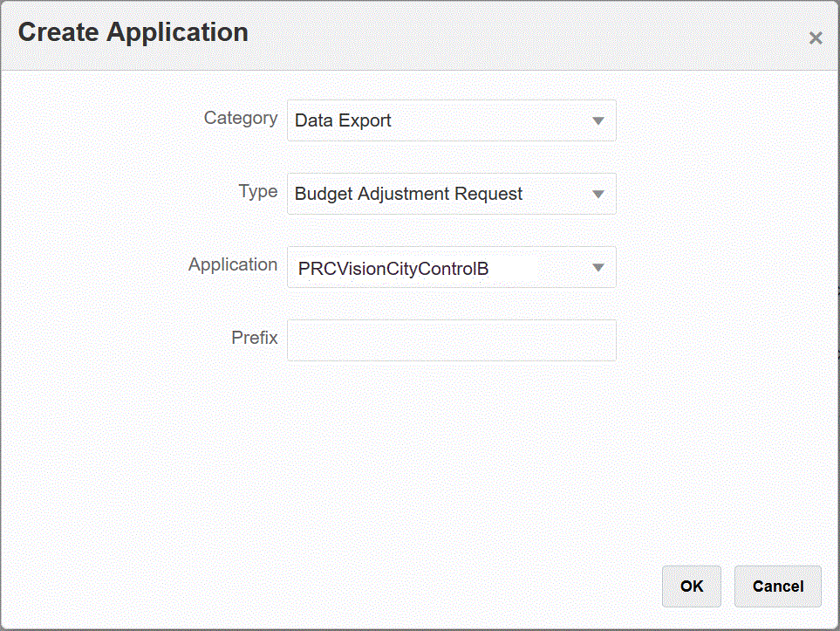The width and height of the screenshot is (840, 631).
Task: Click the Application label text
Action: (x=232, y=264)
